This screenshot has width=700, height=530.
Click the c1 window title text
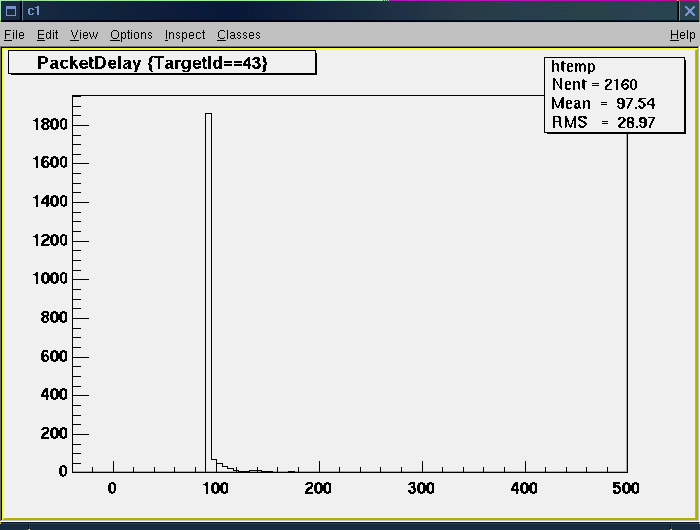click(33, 11)
